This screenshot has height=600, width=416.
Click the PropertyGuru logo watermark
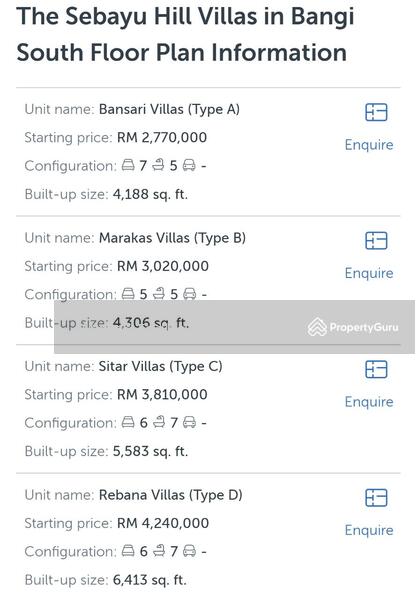(353, 327)
